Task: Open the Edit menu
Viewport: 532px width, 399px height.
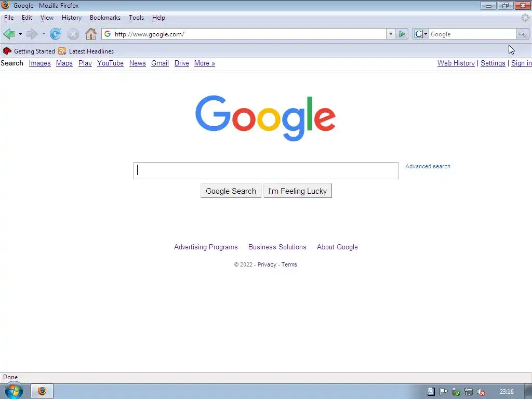Action: tap(27, 18)
